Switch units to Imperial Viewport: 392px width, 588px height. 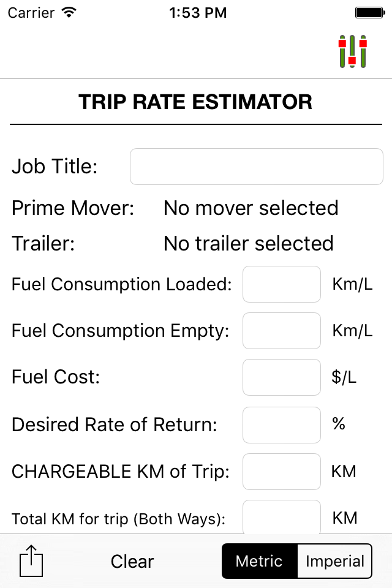point(334,561)
